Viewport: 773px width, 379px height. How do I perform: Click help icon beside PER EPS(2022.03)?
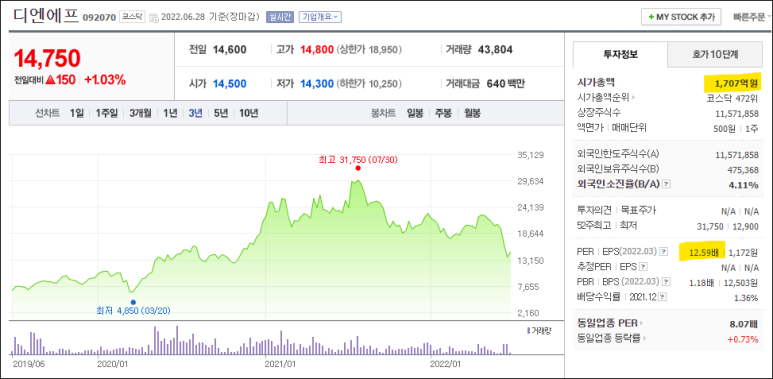tap(664, 252)
